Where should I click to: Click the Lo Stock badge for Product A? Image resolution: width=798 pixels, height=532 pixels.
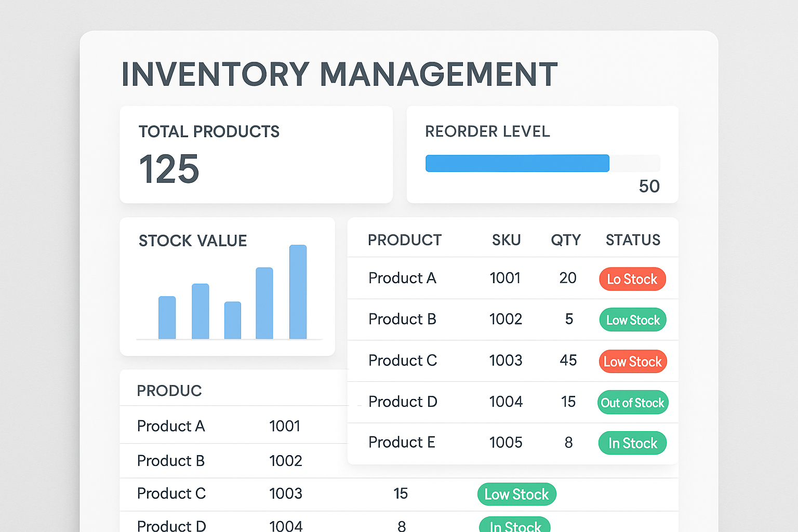coord(632,279)
